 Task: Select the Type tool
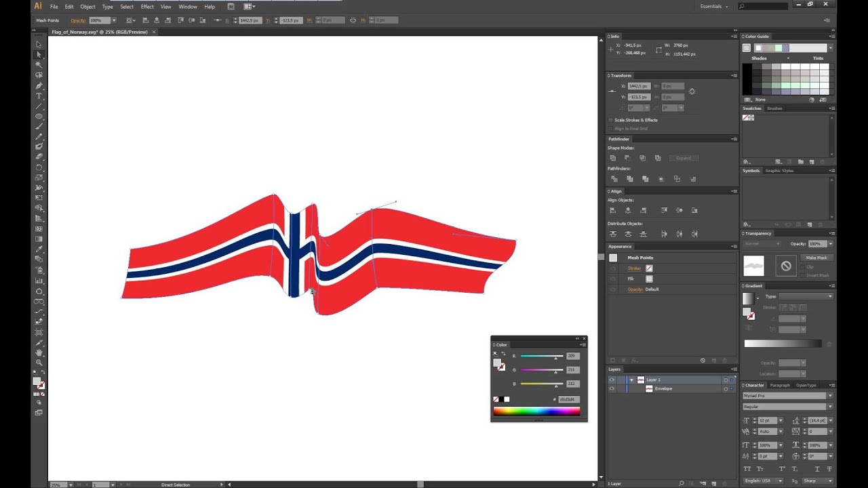click(x=39, y=96)
